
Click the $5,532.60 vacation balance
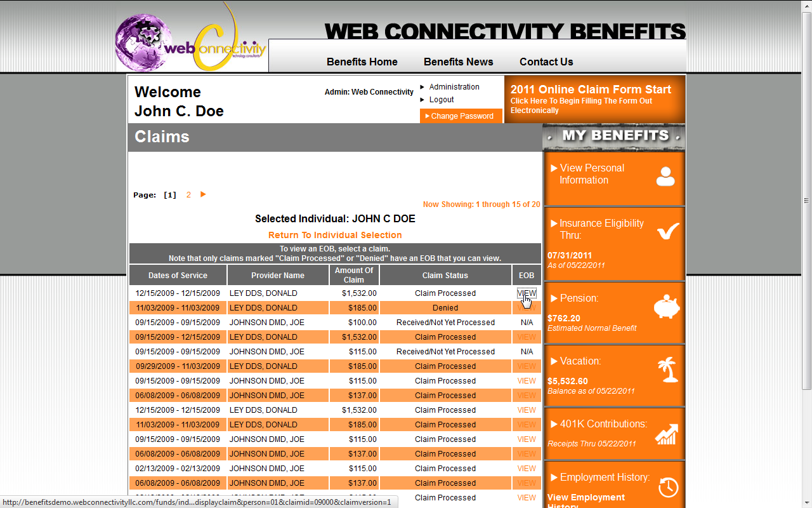coord(568,381)
